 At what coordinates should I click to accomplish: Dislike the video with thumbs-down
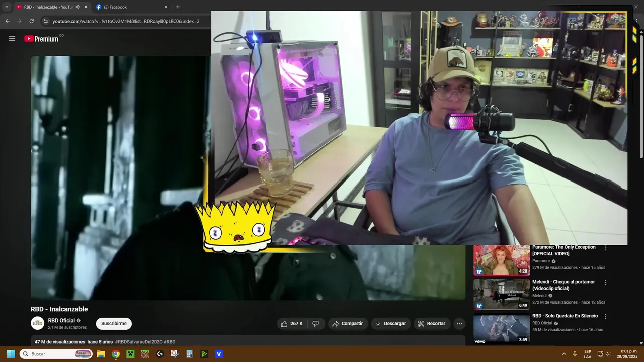315,324
